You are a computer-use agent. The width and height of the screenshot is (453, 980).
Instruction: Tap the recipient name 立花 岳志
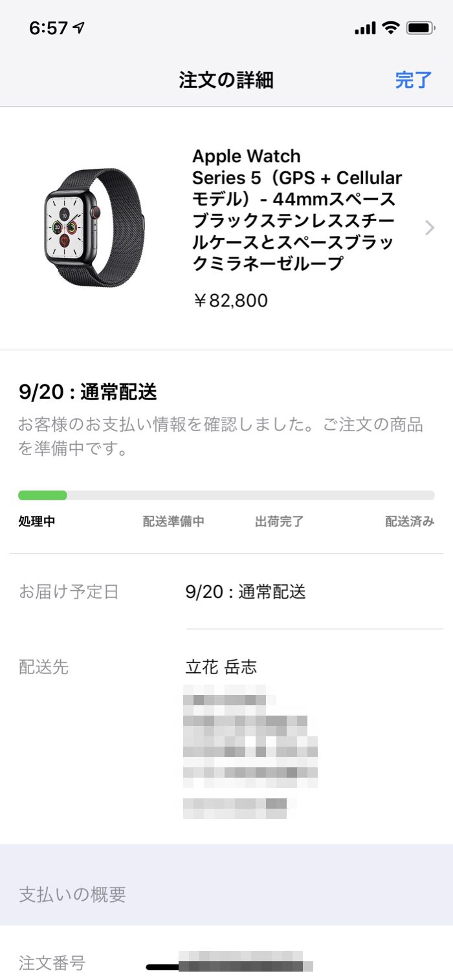pyautogui.click(x=221, y=667)
